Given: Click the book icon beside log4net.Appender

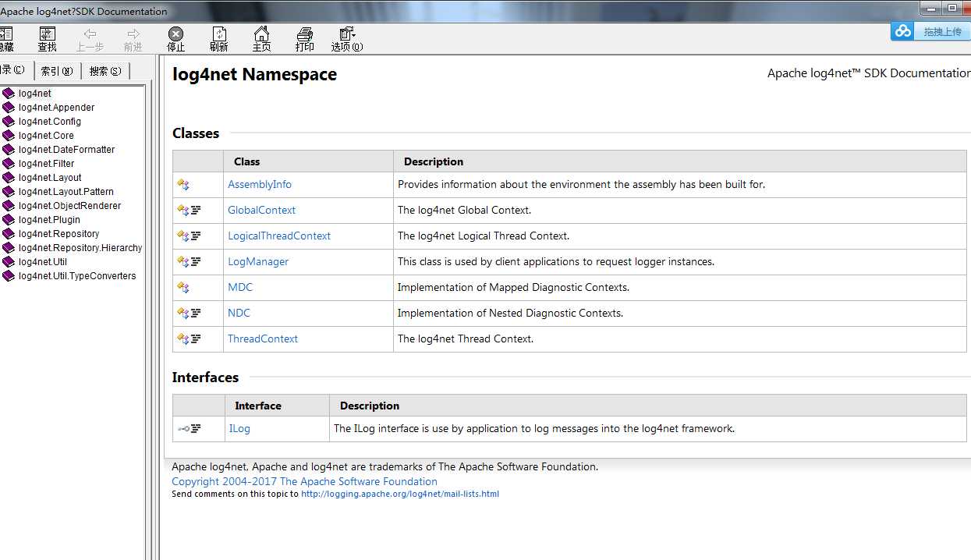Looking at the screenshot, I should (9, 108).
